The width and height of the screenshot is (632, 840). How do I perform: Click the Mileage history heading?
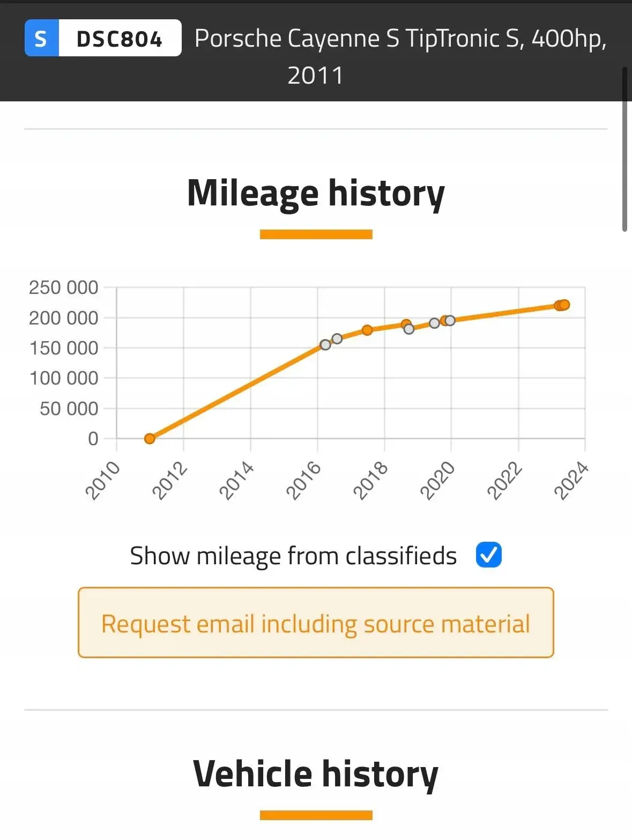pos(316,194)
